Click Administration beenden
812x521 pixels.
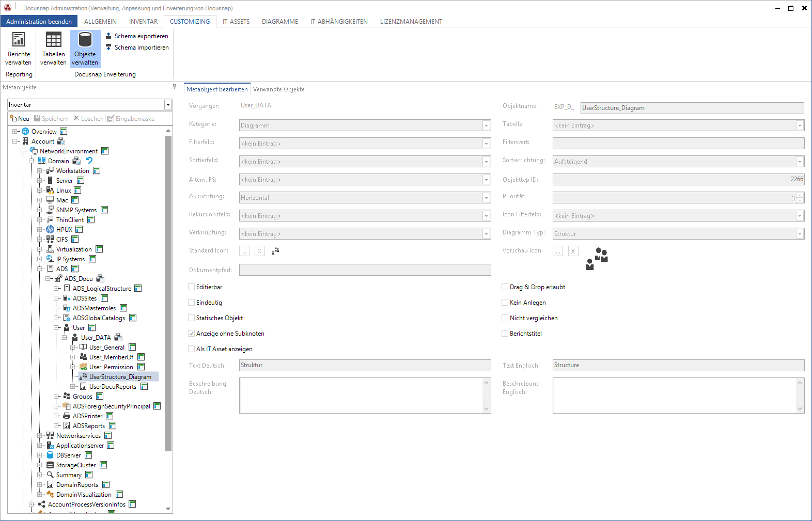(39, 22)
